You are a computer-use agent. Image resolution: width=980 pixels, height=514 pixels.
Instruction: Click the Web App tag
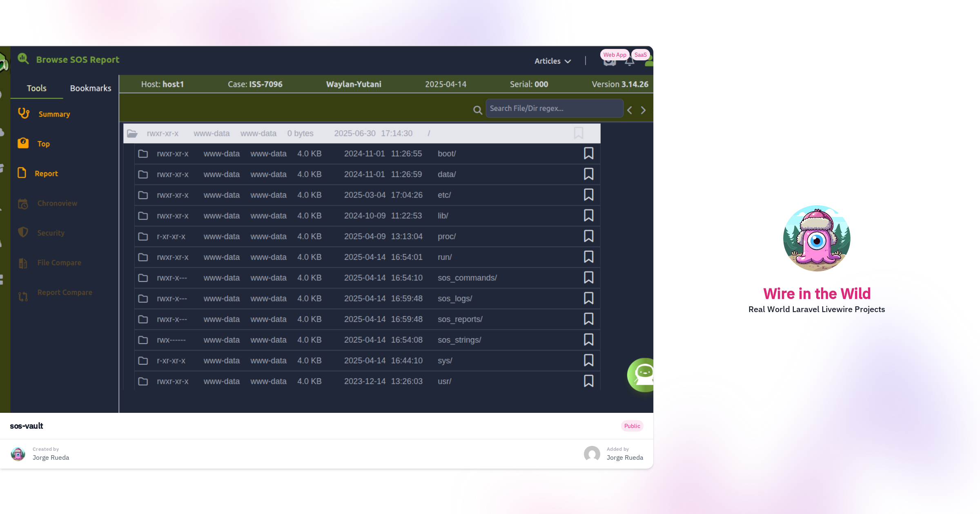614,55
